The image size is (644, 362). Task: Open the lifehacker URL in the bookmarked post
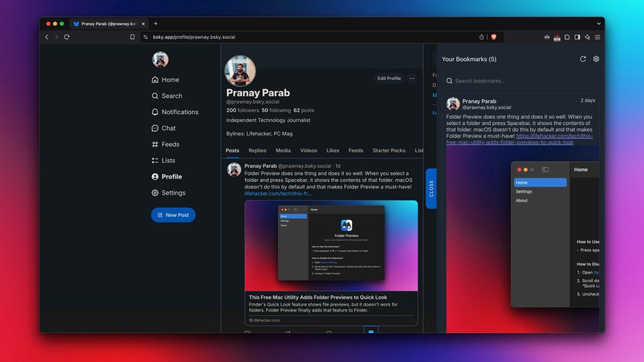519,139
